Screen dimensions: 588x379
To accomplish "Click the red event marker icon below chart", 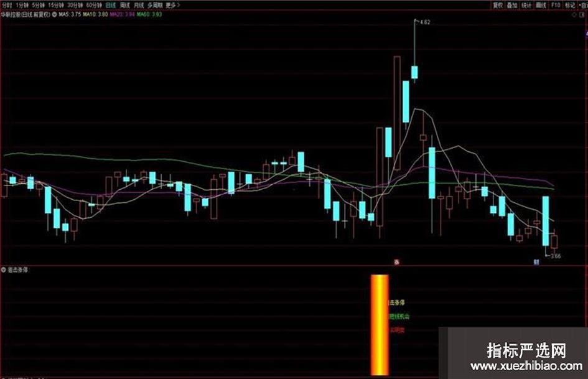I will [397, 262].
